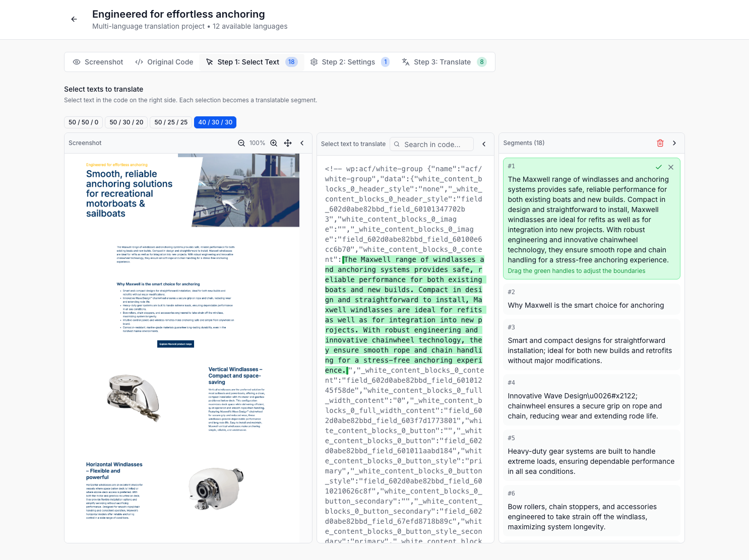Screen dimensions: 749x560
Task: Go back using the arrow icon
Action: tap(74, 19)
